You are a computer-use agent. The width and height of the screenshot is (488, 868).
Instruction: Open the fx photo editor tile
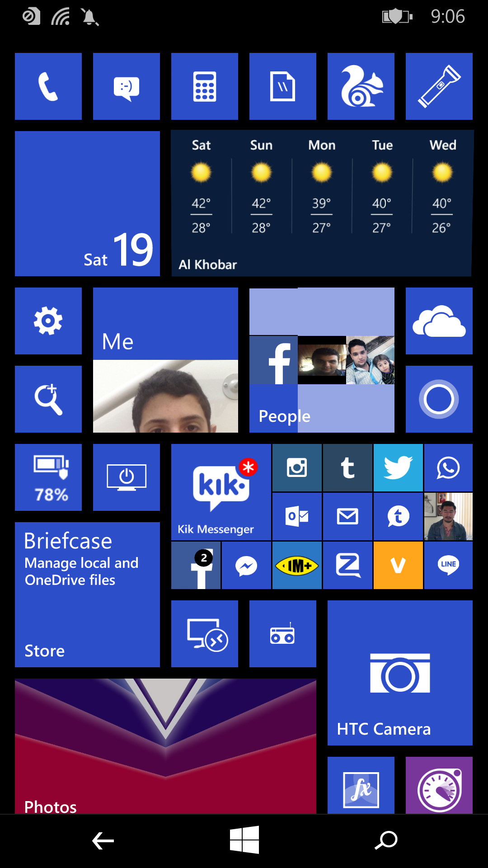361,785
